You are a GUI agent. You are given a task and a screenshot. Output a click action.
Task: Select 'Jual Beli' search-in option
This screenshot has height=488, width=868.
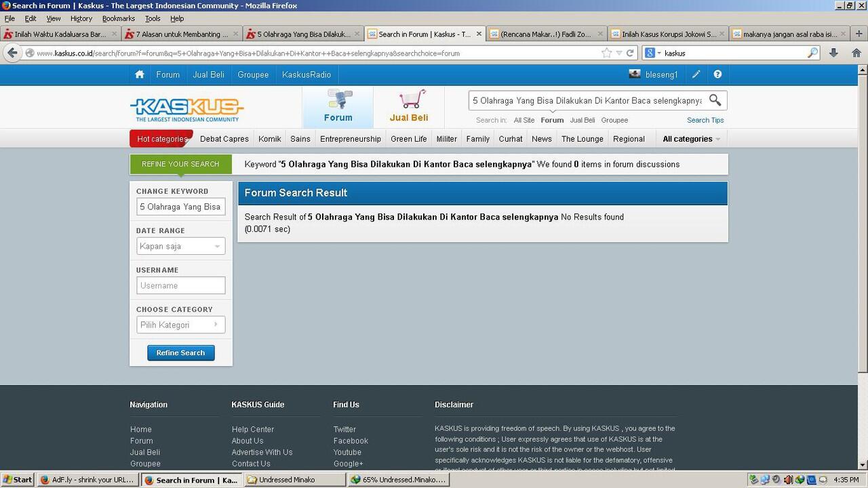pyautogui.click(x=582, y=120)
